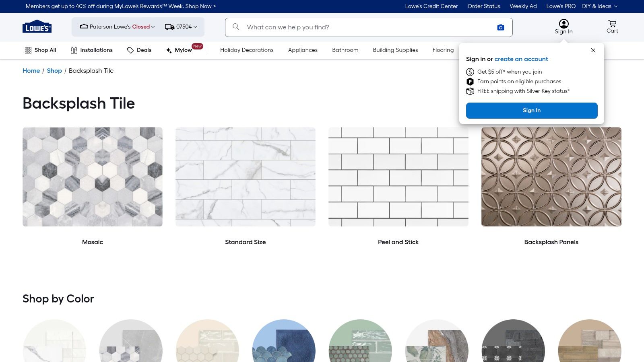
Task: Open the Mosaic tile category thumbnail
Action: [x=92, y=177]
